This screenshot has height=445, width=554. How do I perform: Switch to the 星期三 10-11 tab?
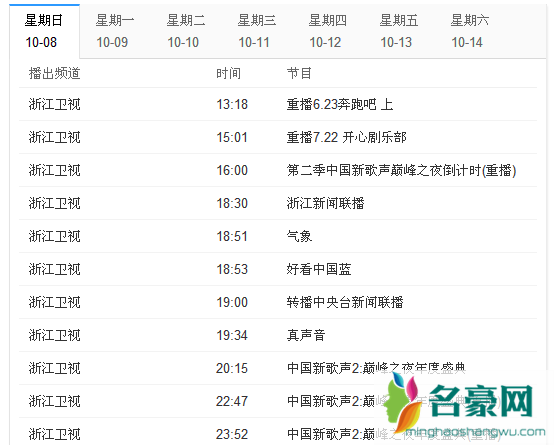[257, 31]
